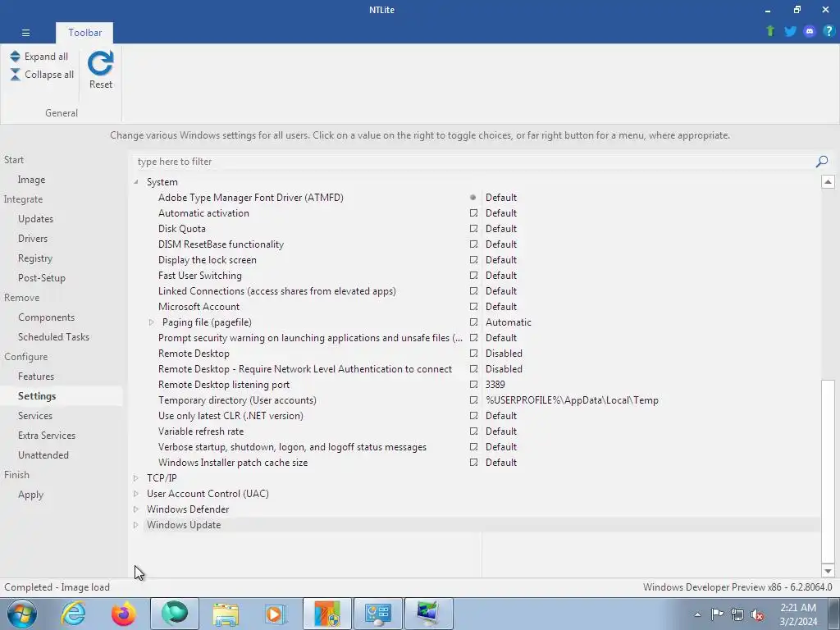The width and height of the screenshot is (840, 630).
Task: Click the Paging file Automatic value
Action: (509, 322)
